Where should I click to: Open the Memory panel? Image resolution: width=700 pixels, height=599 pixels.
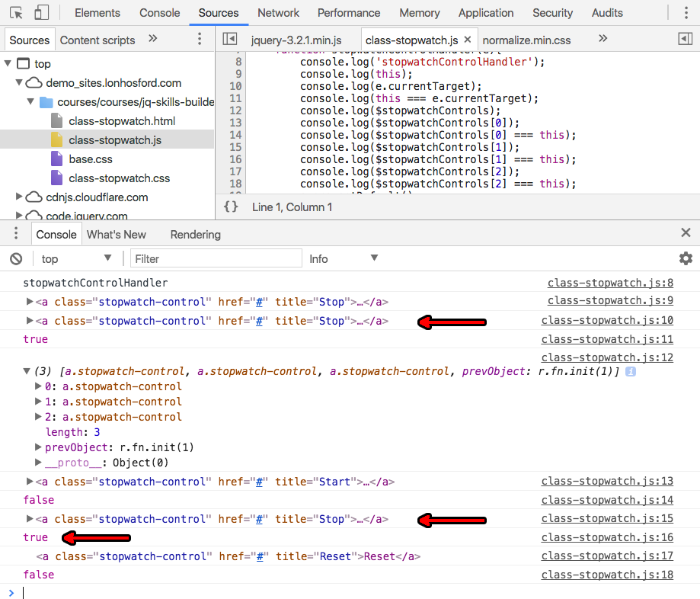(419, 13)
